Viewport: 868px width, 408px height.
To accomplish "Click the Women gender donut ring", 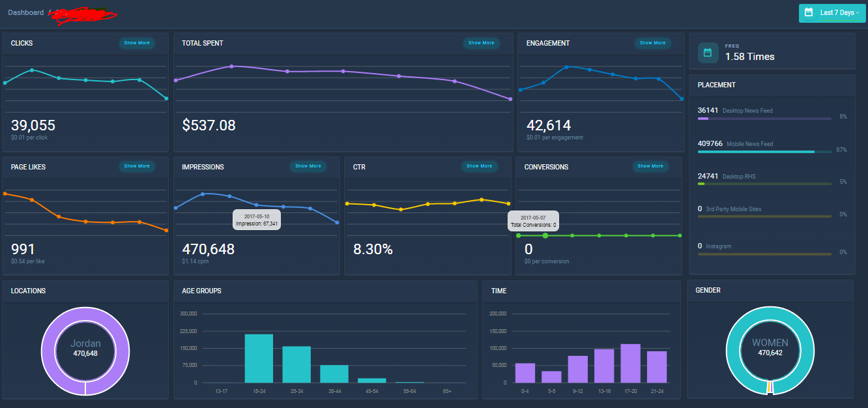I will 770,351.
